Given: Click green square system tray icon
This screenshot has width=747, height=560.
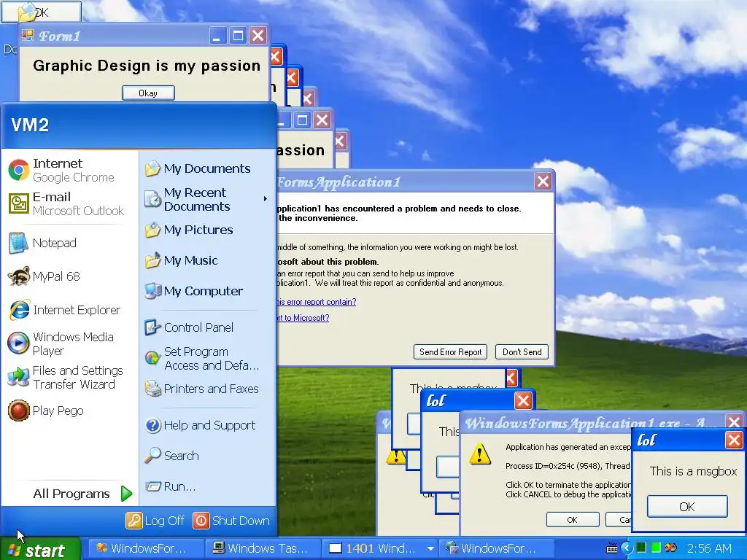Looking at the screenshot, I should click(x=656, y=548).
